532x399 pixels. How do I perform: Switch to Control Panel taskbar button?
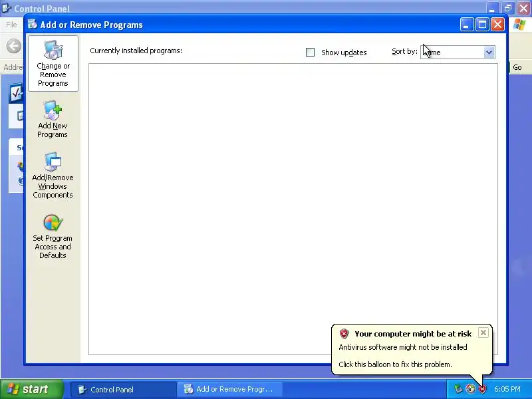click(x=124, y=390)
